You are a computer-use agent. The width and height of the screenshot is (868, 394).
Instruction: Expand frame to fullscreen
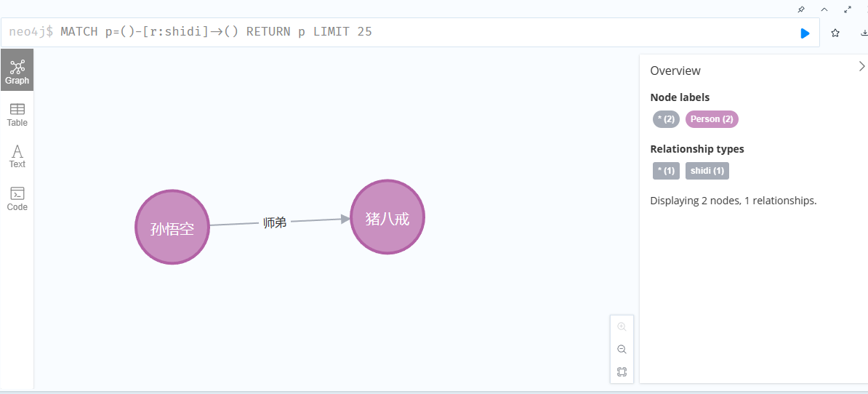848,9
